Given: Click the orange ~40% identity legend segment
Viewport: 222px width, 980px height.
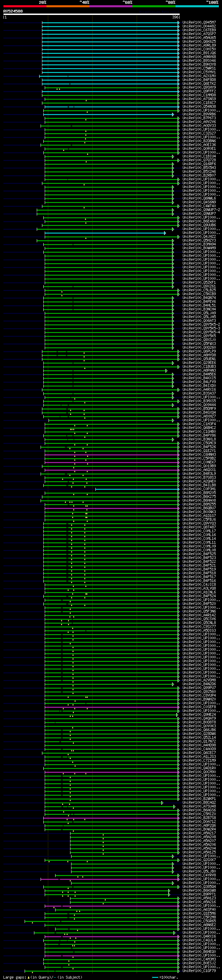Looking at the screenshot, I should tap(68, 6).
